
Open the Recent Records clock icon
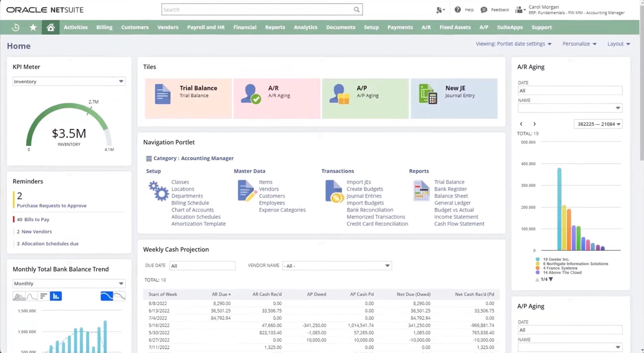[x=16, y=27]
